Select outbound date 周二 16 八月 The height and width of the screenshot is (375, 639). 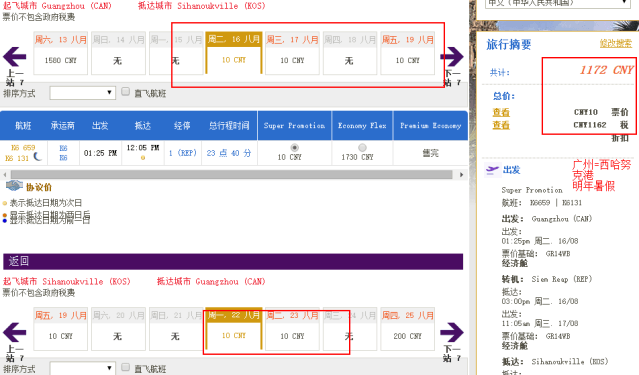point(234,53)
